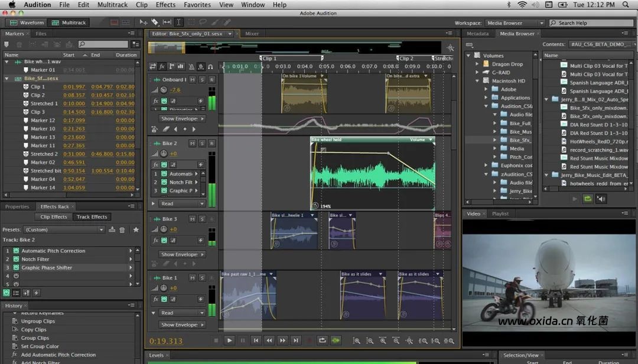
Task: Toggle power for Notch Filter in Effects Rack
Action: coord(17,259)
